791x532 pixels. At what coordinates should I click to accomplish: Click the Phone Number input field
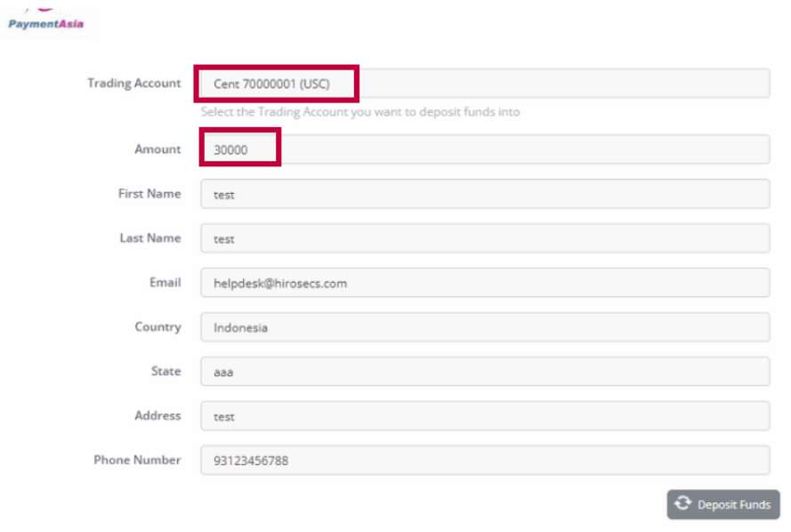[484, 461]
